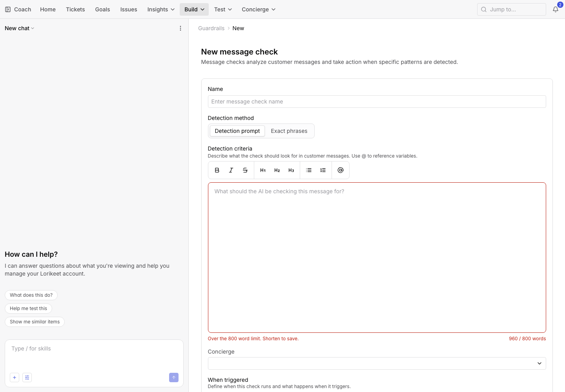Click the 'New message check' heading
This screenshot has width=565, height=392.
239,52
